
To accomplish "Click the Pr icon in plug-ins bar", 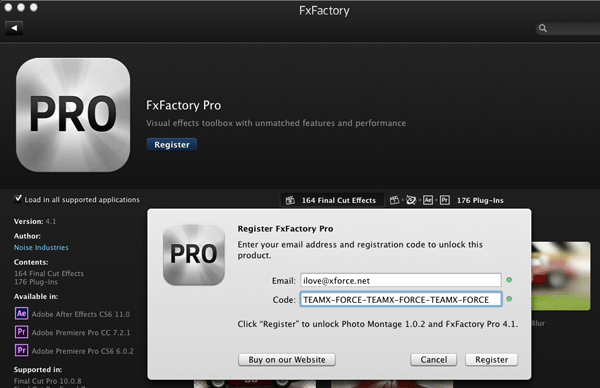I will pos(445,200).
